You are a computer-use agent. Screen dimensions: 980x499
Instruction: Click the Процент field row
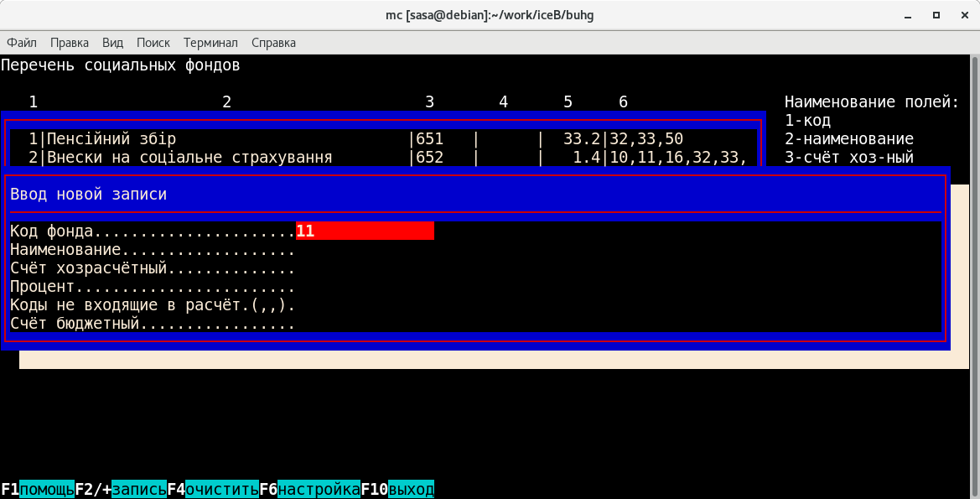pos(152,287)
